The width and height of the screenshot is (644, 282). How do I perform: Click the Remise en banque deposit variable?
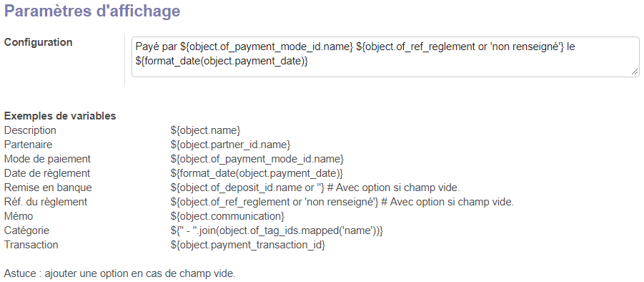coord(248,188)
